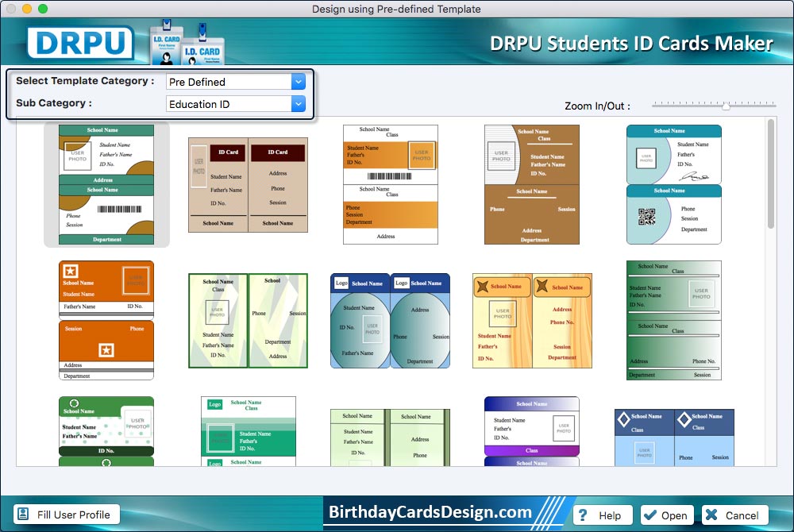
Task: Click the Help button
Action: point(603,515)
